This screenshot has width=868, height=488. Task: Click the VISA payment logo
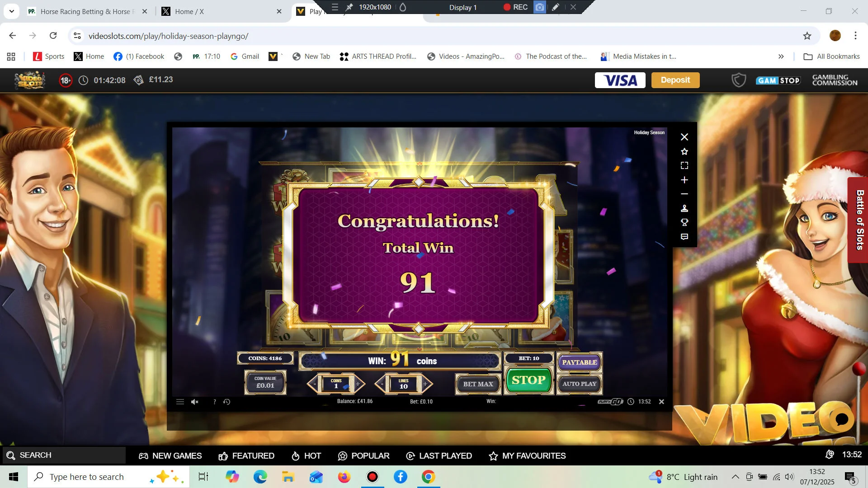pos(620,80)
